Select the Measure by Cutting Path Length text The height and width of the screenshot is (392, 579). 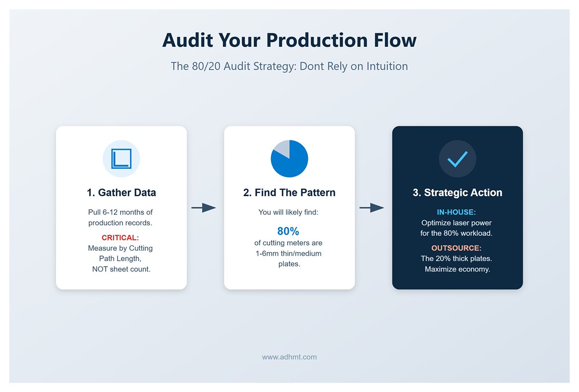click(x=120, y=253)
